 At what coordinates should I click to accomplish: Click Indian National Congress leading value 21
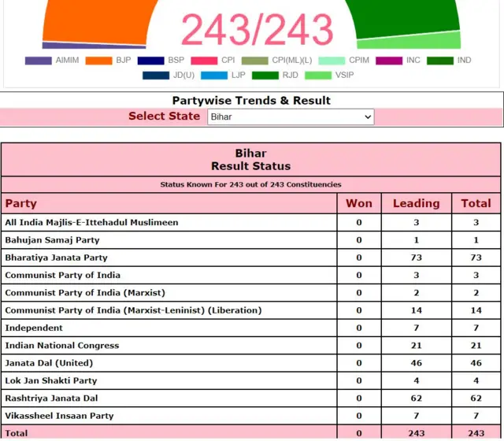click(417, 346)
